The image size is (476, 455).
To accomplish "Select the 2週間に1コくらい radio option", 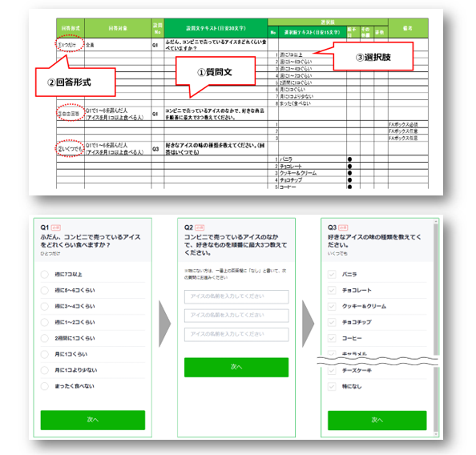I will point(45,338).
